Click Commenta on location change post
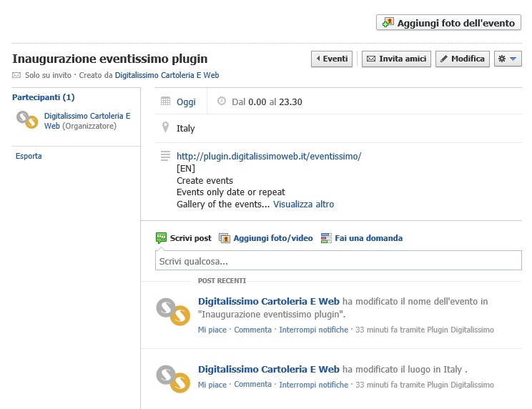Image resolution: width=532 pixels, height=409 pixels. [252, 384]
